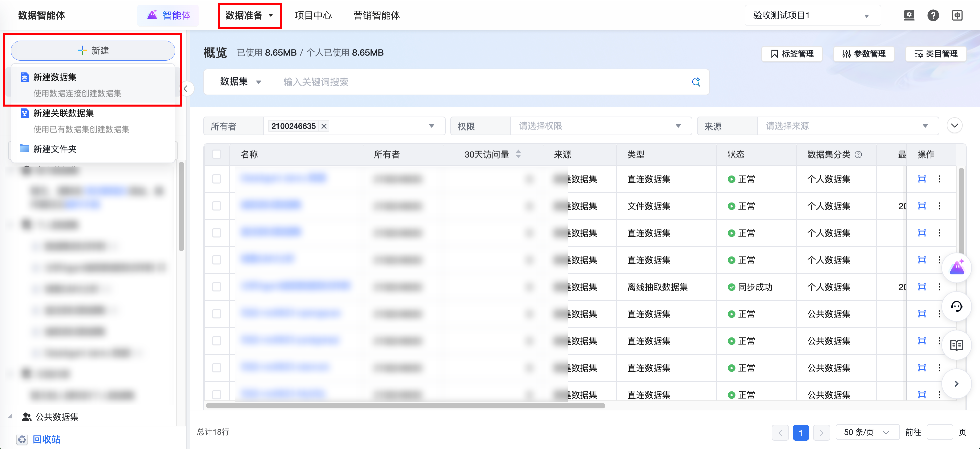Check the first dataset row checkbox
The image size is (980, 449).
(x=217, y=179)
